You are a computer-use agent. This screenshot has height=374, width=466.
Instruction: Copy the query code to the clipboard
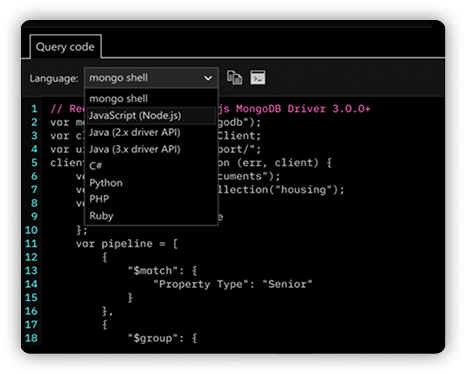pyautogui.click(x=235, y=78)
